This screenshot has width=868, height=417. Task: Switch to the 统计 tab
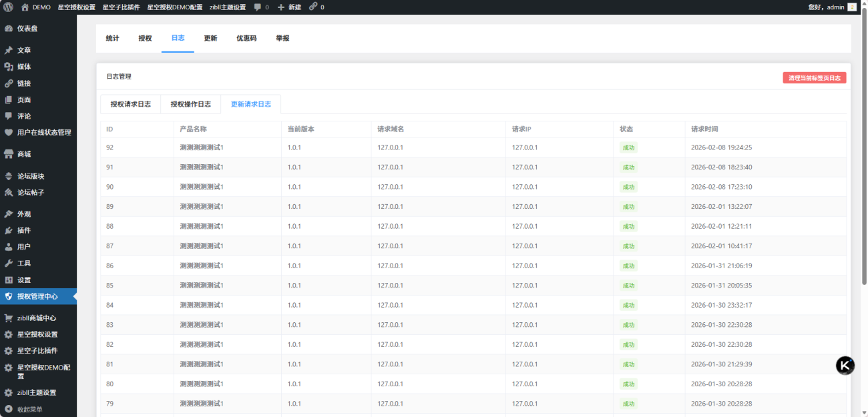tap(112, 39)
